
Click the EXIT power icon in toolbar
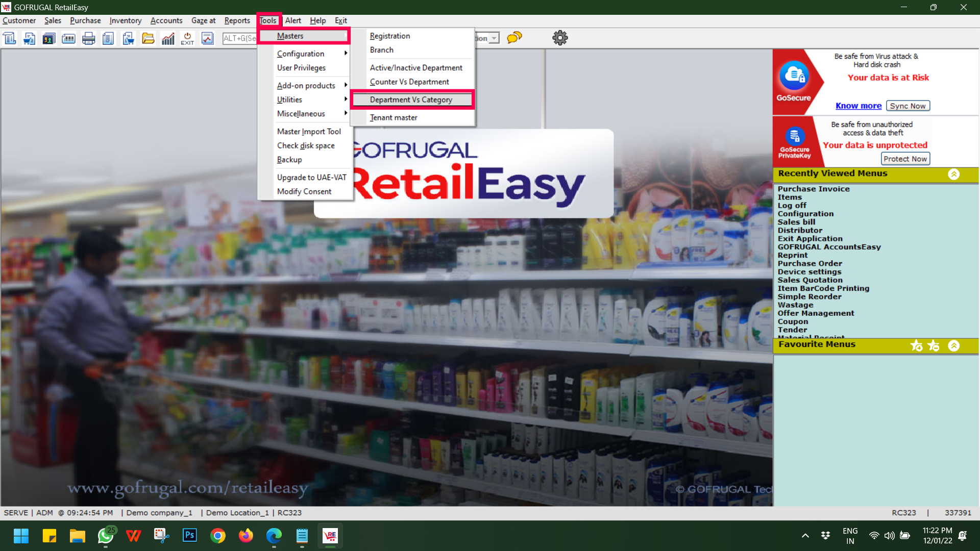click(x=187, y=38)
